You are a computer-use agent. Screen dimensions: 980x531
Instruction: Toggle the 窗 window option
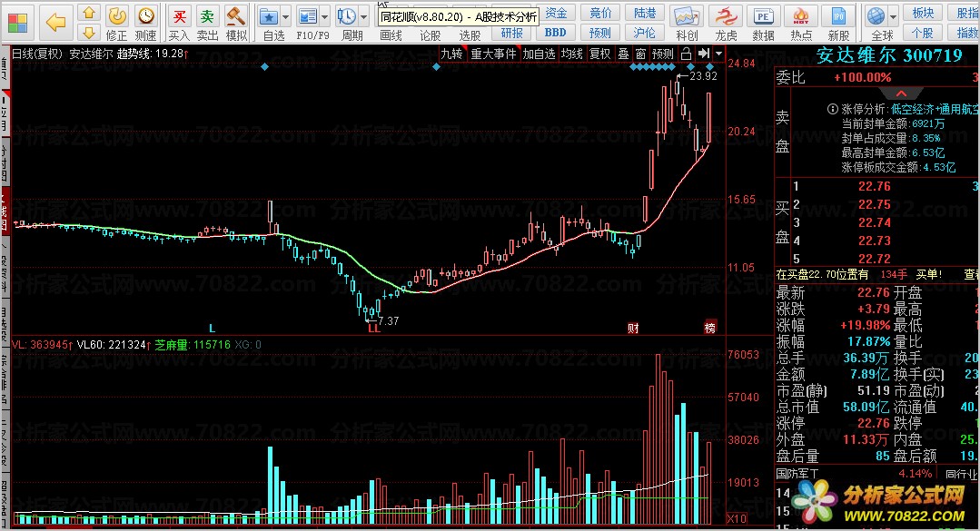640,54
